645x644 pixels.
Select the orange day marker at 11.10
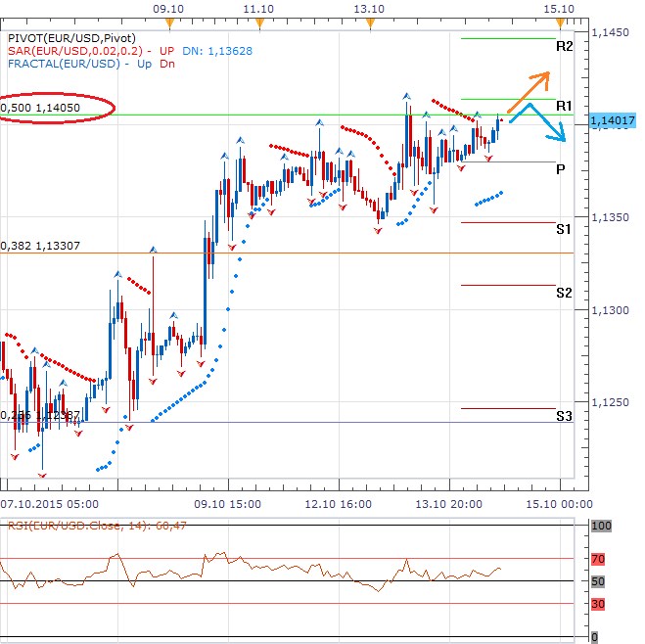pyautogui.click(x=257, y=22)
